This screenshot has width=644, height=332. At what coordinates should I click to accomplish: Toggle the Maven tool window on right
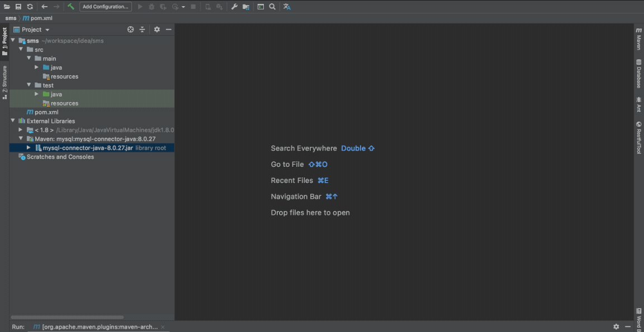click(638, 39)
